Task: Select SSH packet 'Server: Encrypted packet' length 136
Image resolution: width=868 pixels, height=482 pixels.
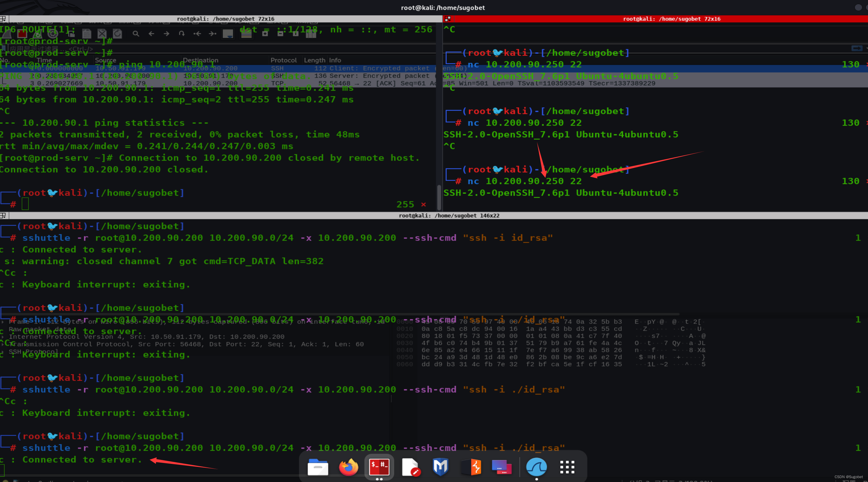Action: click(x=434, y=76)
